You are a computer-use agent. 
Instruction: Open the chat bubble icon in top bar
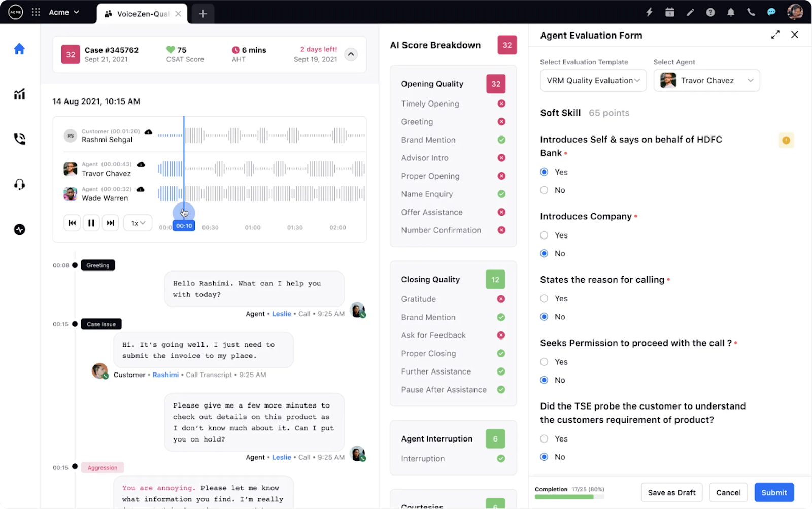tap(771, 12)
